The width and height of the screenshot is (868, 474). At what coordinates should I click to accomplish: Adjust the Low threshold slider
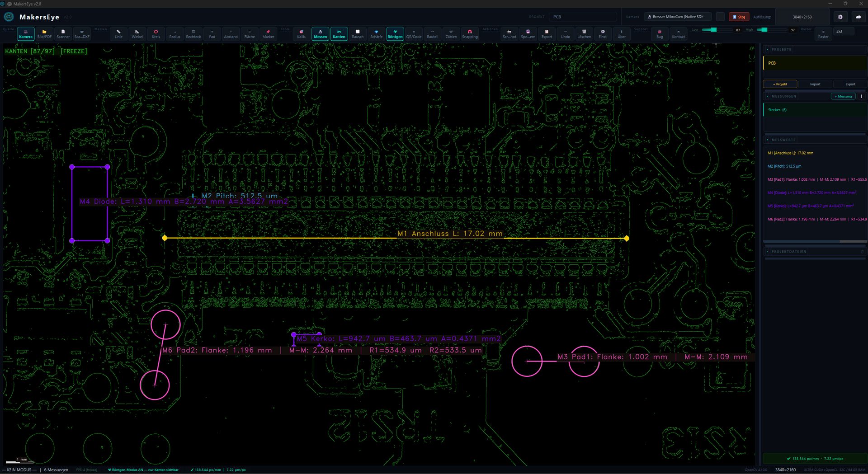click(x=713, y=30)
